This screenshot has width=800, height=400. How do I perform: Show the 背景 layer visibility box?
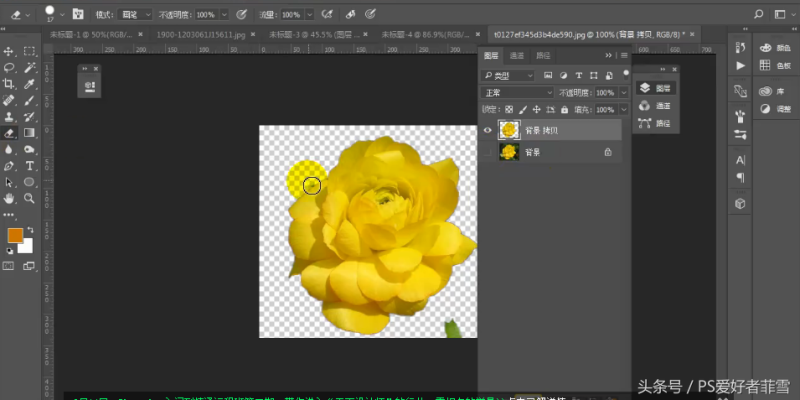click(489, 152)
